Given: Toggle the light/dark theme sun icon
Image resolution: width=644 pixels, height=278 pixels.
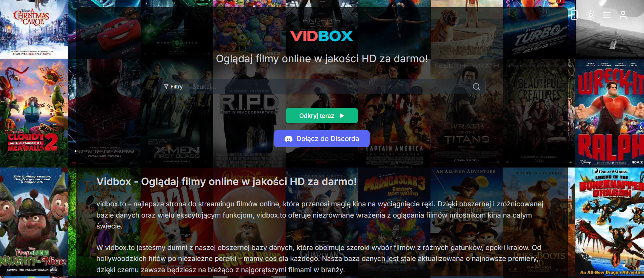Looking at the screenshot, I should tap(590, 15).
